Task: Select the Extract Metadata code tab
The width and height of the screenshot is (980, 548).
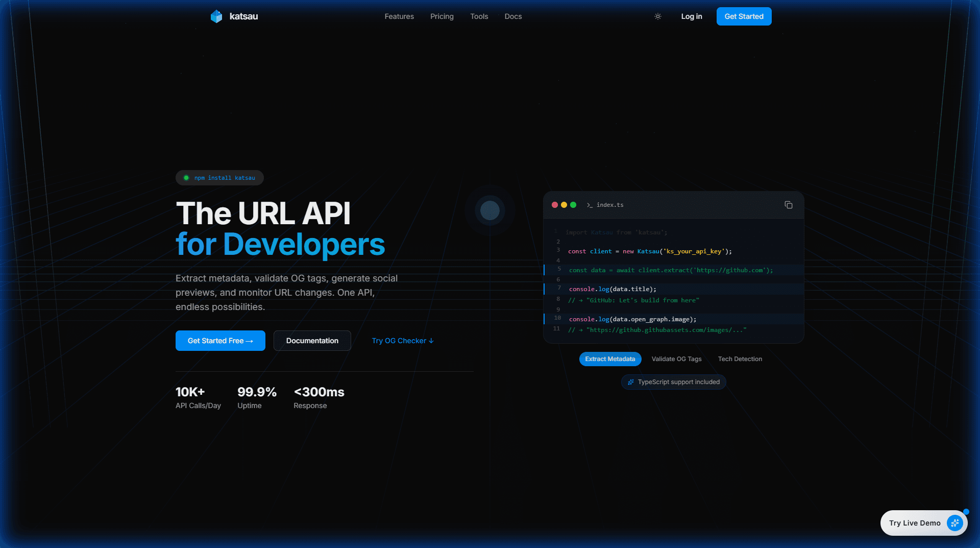Action: click(x=610, y=359)
